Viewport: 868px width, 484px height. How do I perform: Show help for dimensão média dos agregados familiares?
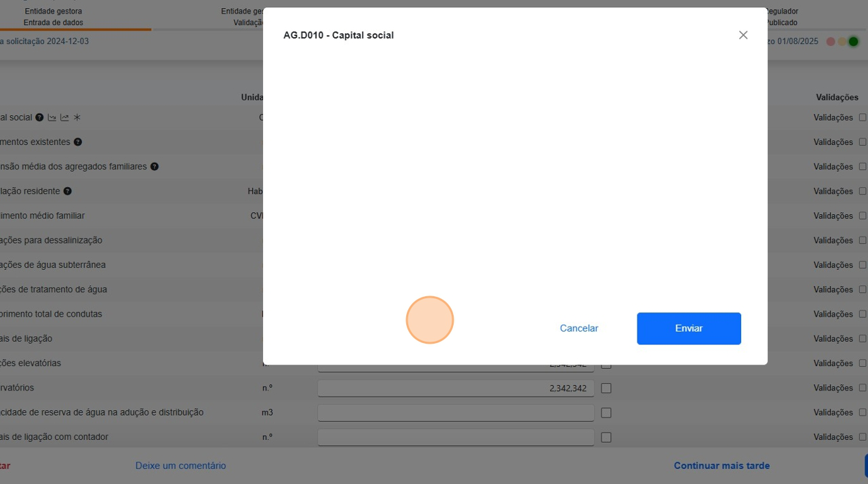click(154, 166)
